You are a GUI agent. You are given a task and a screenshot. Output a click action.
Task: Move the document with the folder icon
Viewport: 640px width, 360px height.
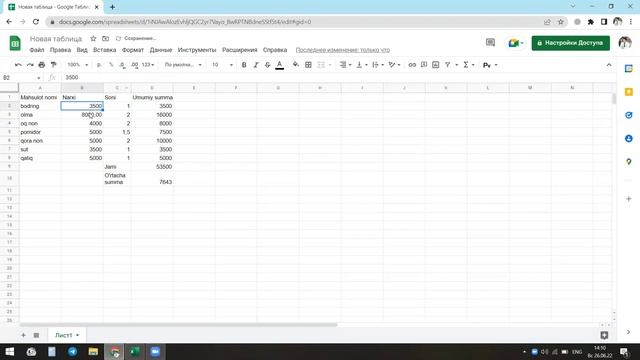tap(105, 38)
